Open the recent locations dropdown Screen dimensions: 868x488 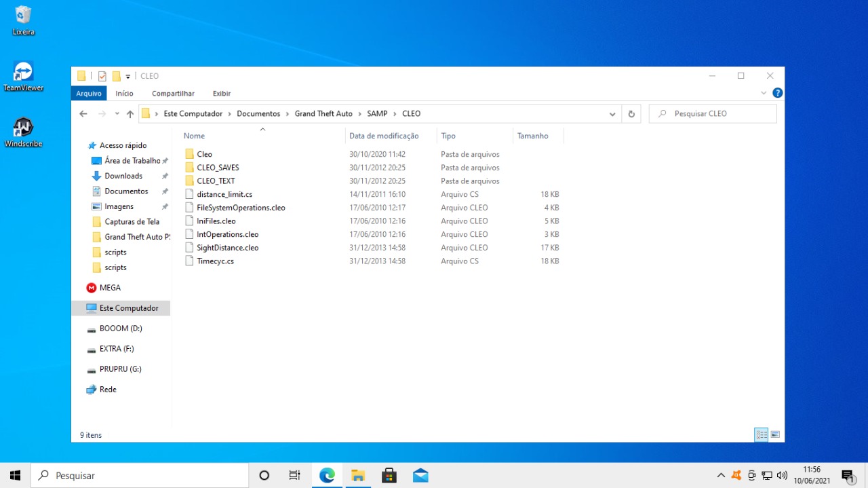click(117, 114)
